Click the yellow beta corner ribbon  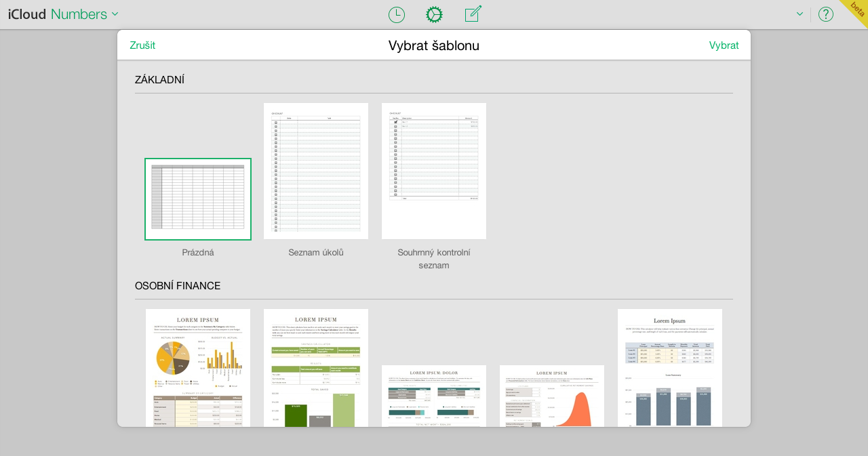pos(856,11)
